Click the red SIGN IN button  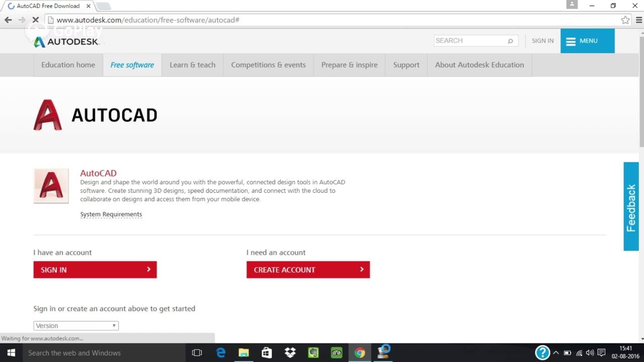tap(95, 269)
